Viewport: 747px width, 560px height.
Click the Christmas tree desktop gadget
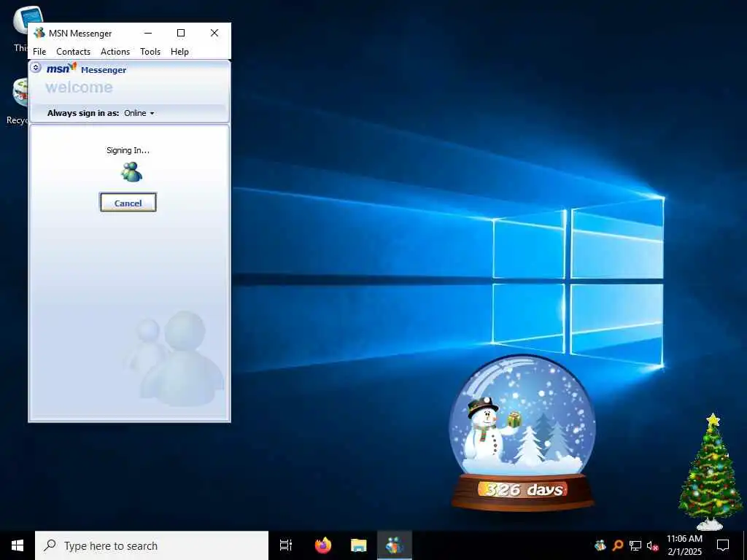coord(711,472)
